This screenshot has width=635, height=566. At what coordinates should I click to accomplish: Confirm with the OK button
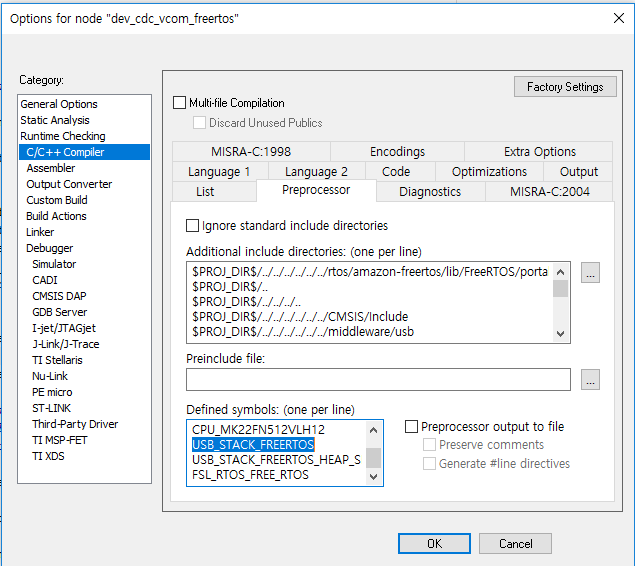coord(434,544)
